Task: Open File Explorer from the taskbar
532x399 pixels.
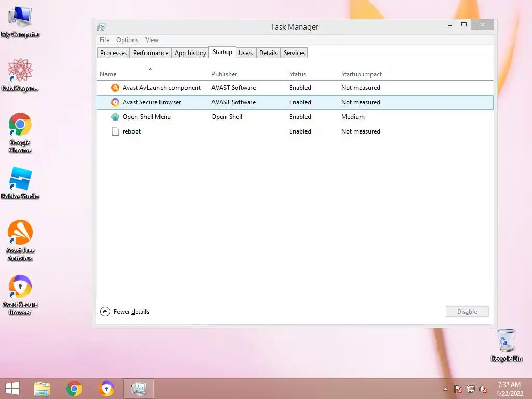Action: pyautogui.click(x=42, y=389)
